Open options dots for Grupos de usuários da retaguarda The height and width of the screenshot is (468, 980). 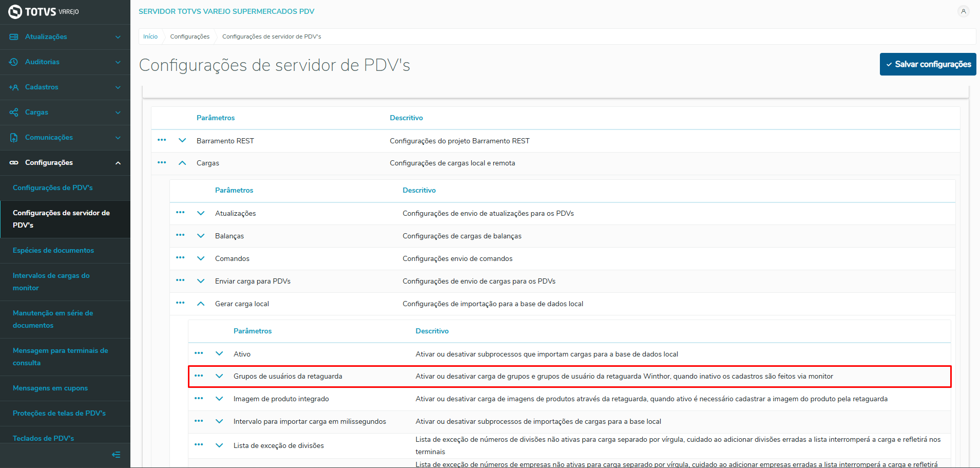coord(199,376)
